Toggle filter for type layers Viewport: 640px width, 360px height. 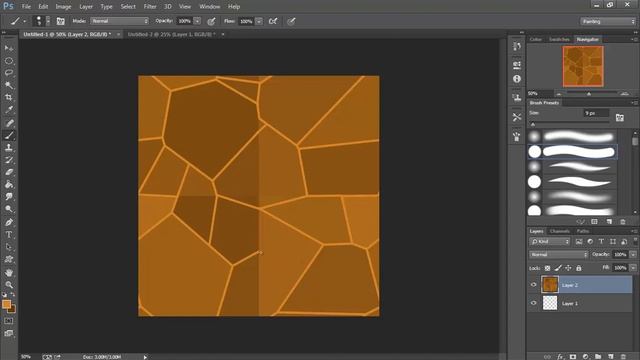(x=601, y=242)
